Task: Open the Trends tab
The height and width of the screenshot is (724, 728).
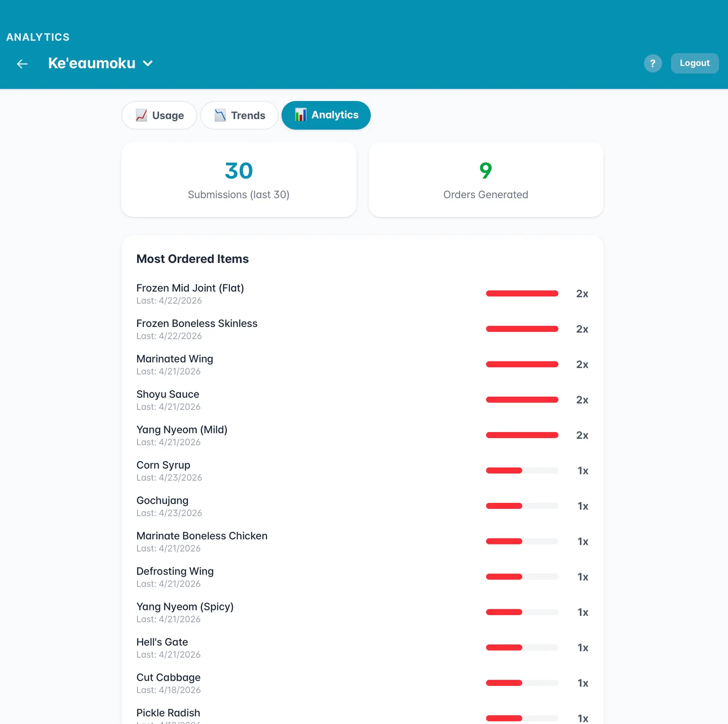Action: coord(239,116)
